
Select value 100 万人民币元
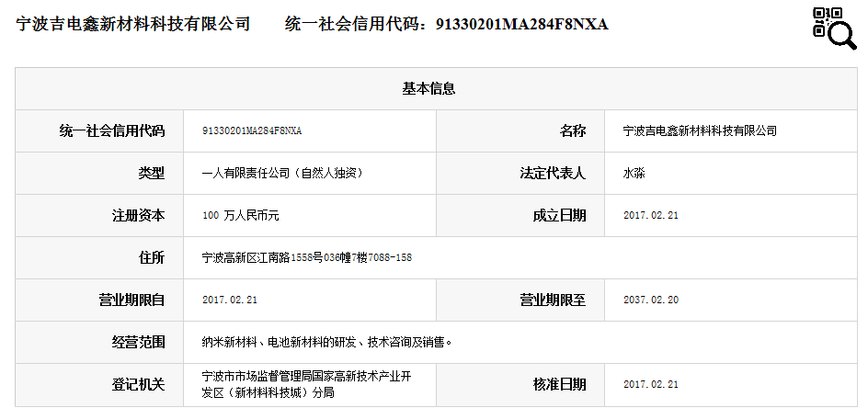click(241, 215)
